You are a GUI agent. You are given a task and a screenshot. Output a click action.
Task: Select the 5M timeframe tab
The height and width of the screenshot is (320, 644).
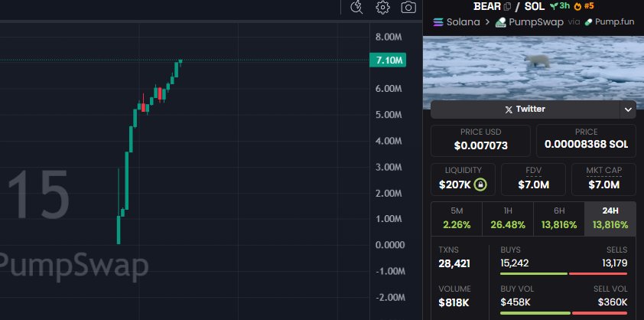[x=457, y=219]
